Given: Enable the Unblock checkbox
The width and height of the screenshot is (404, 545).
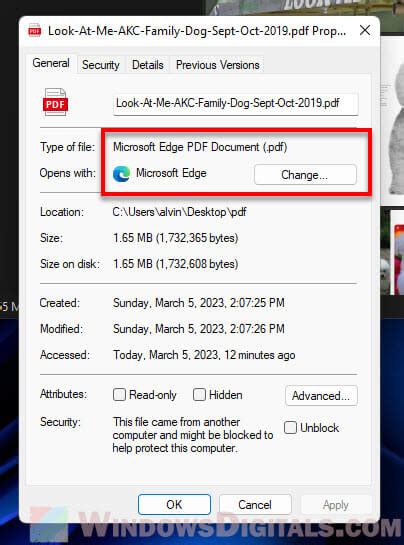Looking at the screenshot, I should coord(290,428).
